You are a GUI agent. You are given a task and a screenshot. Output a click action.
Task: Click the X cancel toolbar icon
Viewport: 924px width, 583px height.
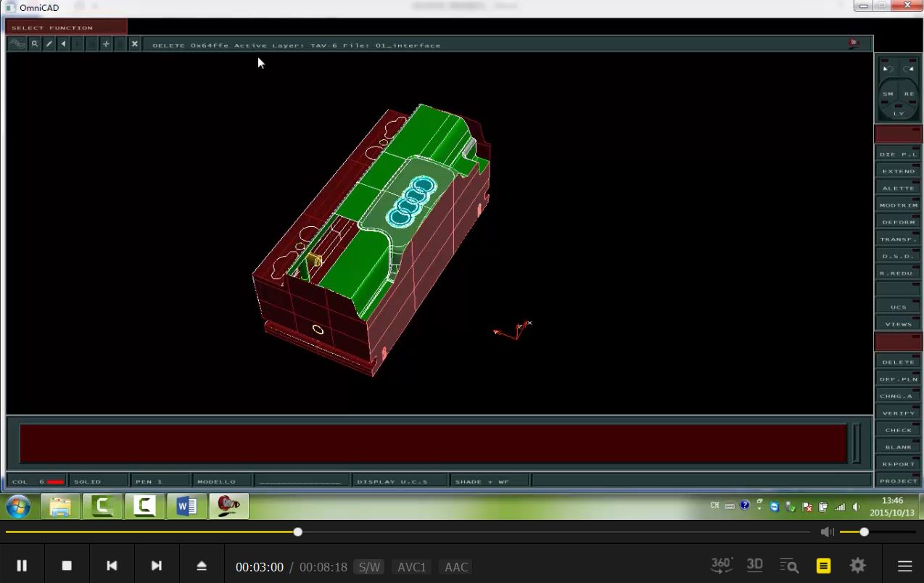click(134, 44)
